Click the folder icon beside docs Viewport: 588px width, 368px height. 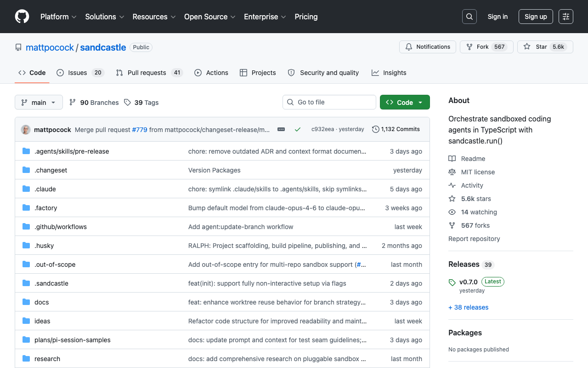[x=26, y=302]
